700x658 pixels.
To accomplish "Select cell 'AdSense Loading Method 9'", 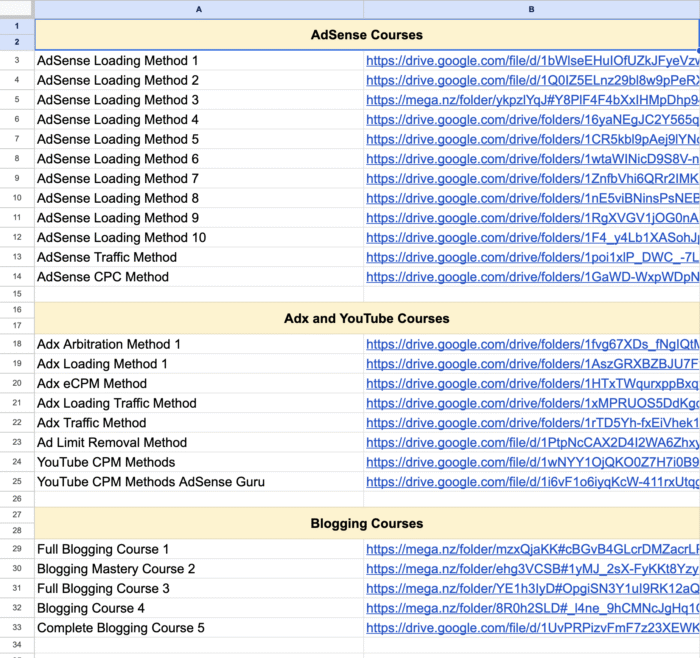I will (199, 218).
